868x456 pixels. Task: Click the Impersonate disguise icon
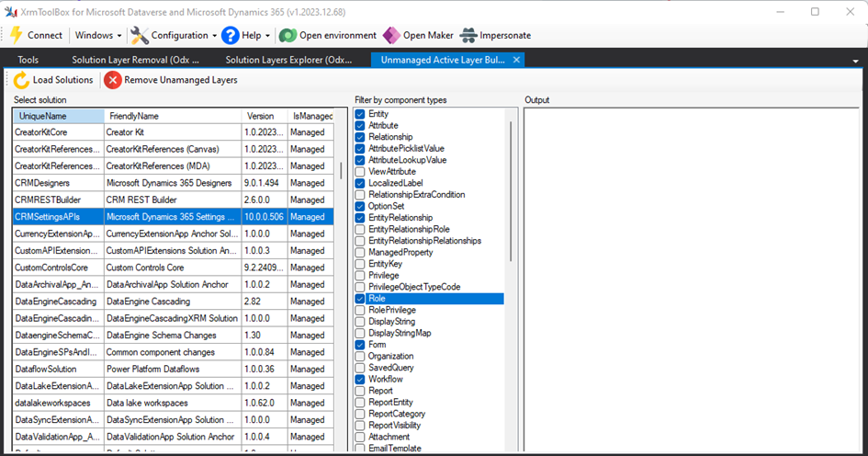click(x=468, y=36)
